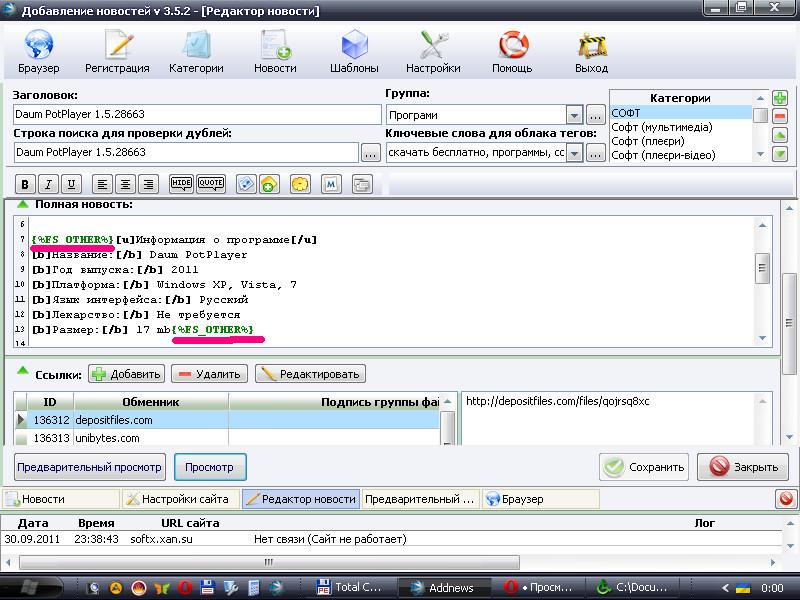The image size is (800, 600).
Task: Click the M media icon in editor toolbar
Action: pos(331,184)
